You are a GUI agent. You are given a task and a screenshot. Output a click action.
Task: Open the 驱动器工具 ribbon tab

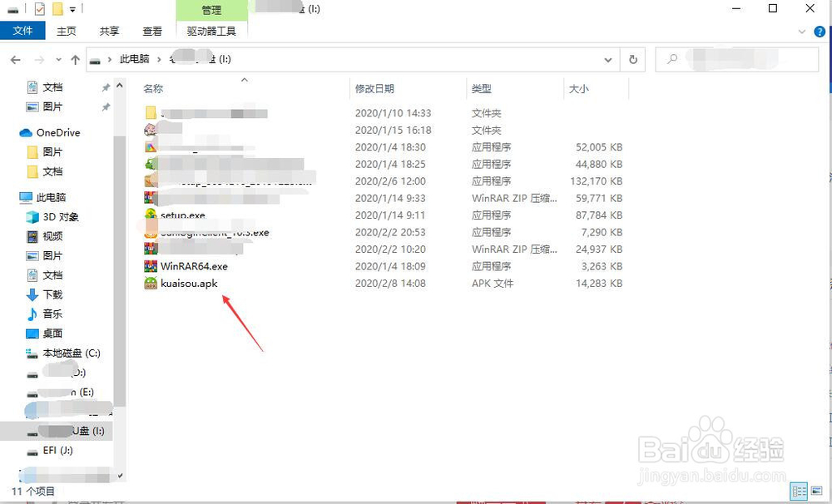pos(210,30)
